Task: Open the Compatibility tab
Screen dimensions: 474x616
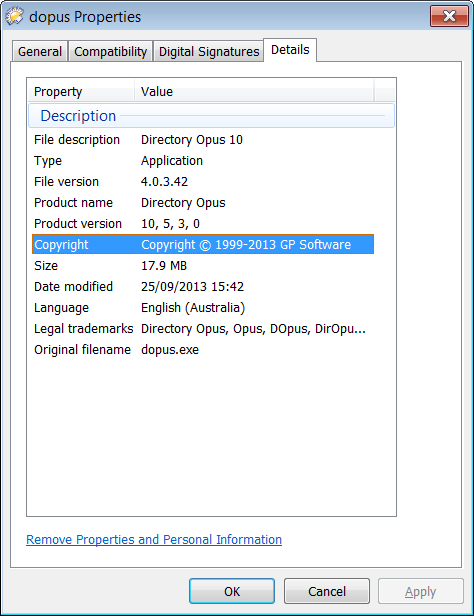Action: point(110,51)
